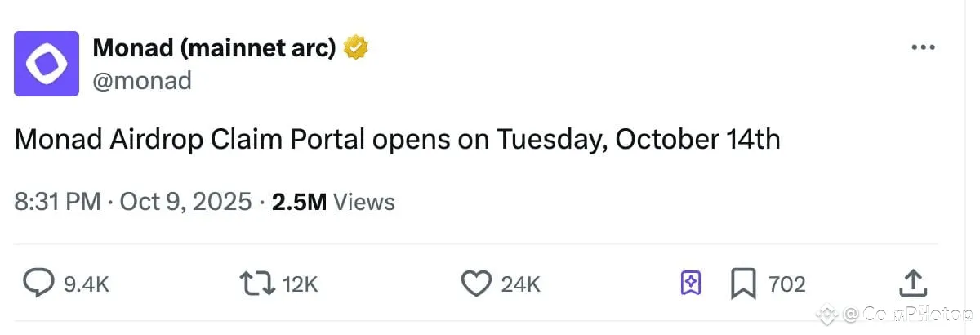Click the 8:31 PM time text
Viewport: 980px width, 335px height.
(x=57, y=202)
